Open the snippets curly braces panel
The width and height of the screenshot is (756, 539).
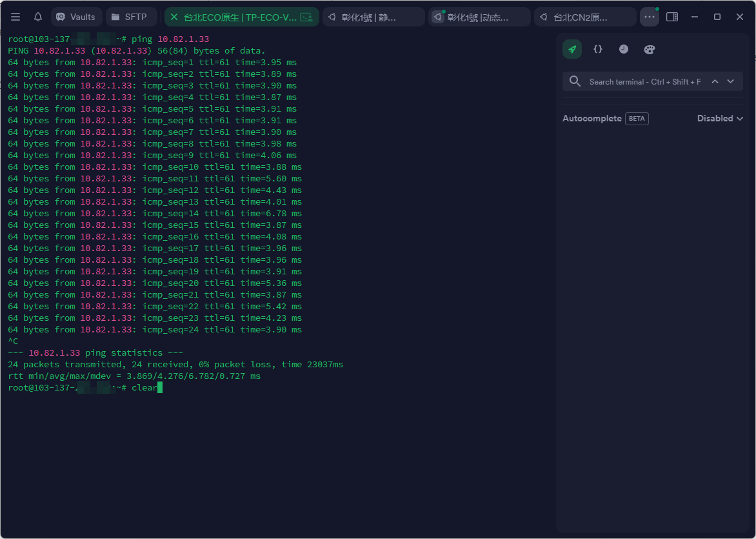coord(598,49)
